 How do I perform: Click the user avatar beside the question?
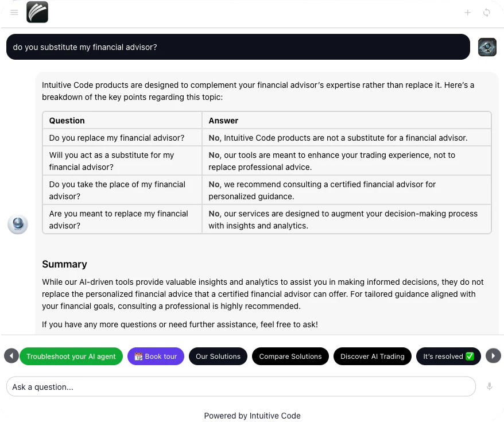click(x=487, y=47)
